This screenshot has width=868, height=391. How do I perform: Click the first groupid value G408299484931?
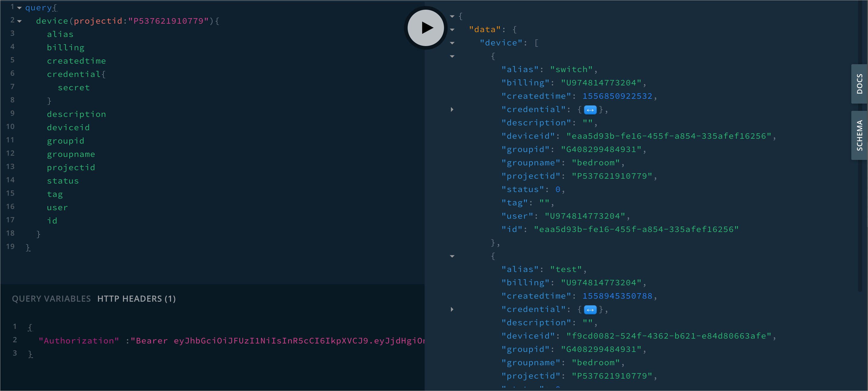[601, 150]
